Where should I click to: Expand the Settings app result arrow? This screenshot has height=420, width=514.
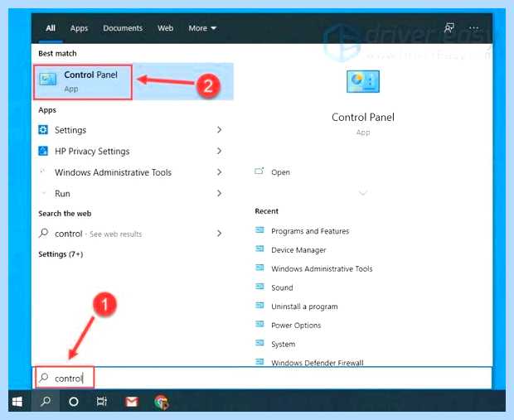click(x=220, y=130)
